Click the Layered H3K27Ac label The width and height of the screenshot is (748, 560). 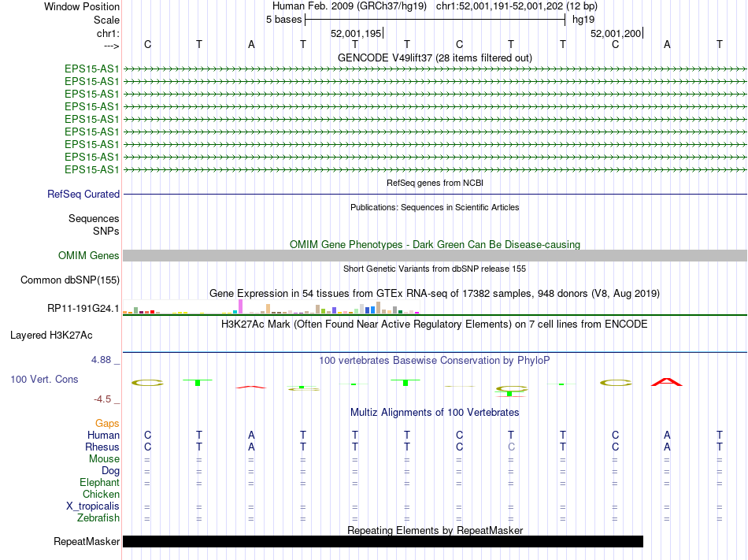51,336
